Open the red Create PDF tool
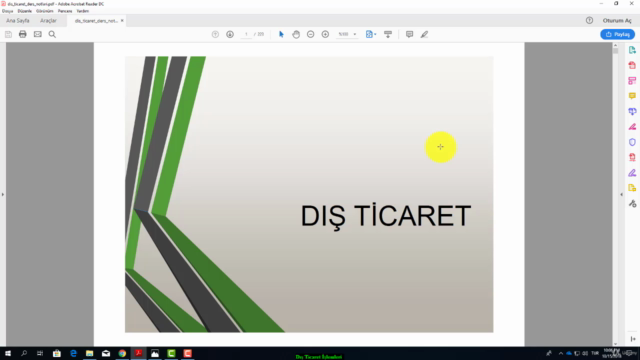 point(632,65)
